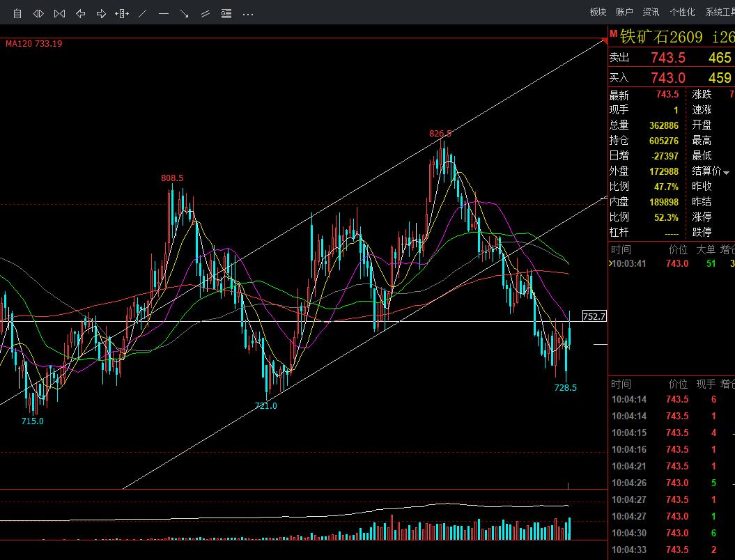Click the compress chart horizontally icon

(59, 14)
